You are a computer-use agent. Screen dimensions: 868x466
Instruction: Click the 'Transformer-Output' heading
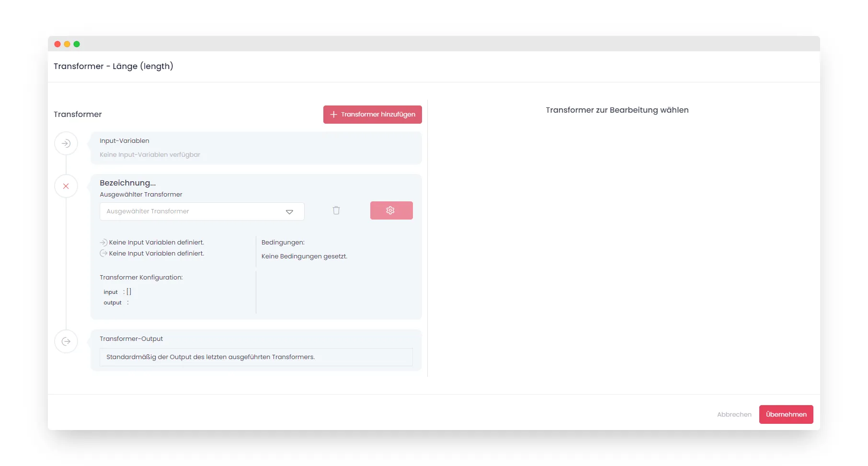(131, 339)
